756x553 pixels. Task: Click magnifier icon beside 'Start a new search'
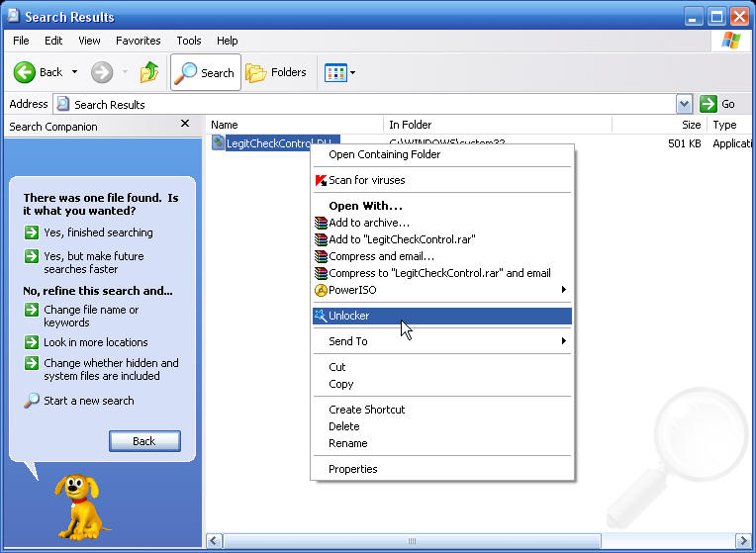tap(32, 401)
